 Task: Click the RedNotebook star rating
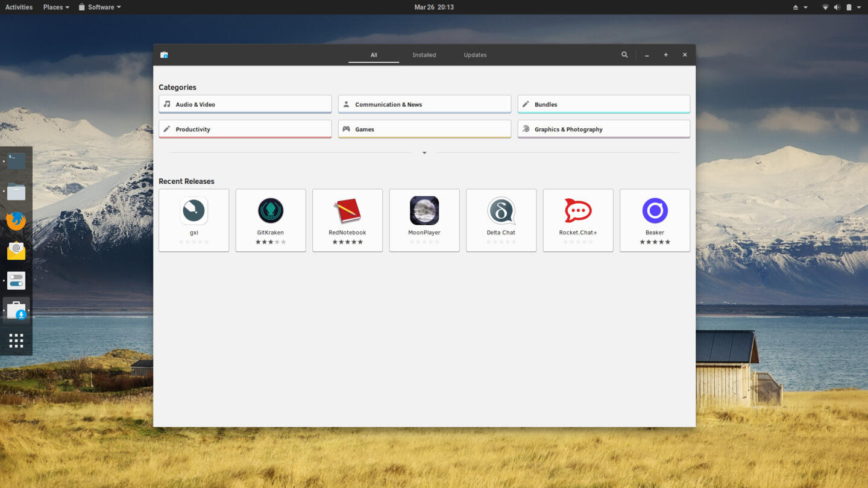click(347, 242)
